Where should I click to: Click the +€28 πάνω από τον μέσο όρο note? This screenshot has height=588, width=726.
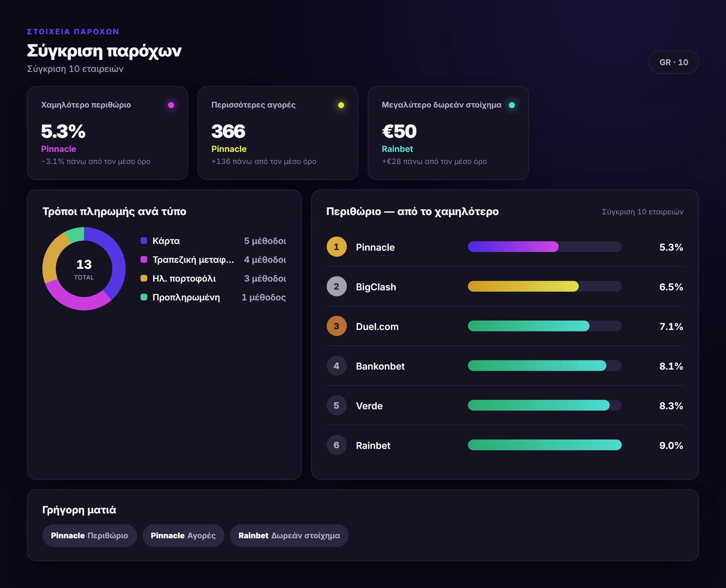[434, 162]
